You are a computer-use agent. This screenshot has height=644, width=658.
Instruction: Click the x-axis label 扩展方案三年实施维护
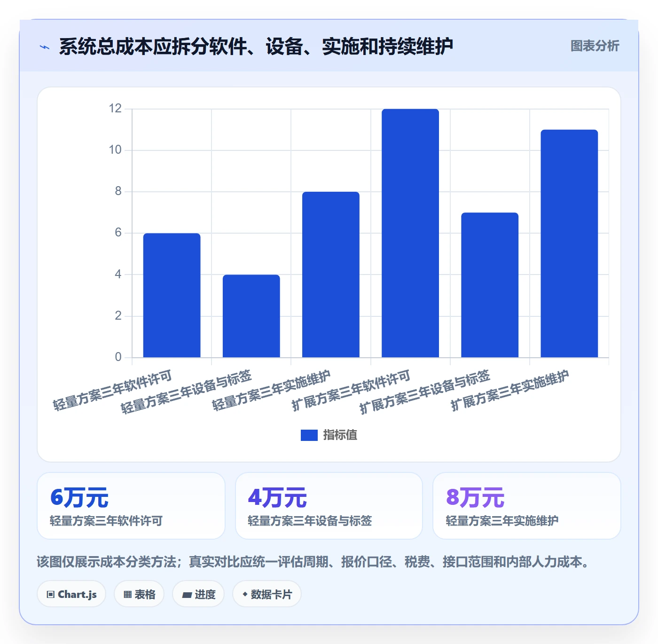510,391
